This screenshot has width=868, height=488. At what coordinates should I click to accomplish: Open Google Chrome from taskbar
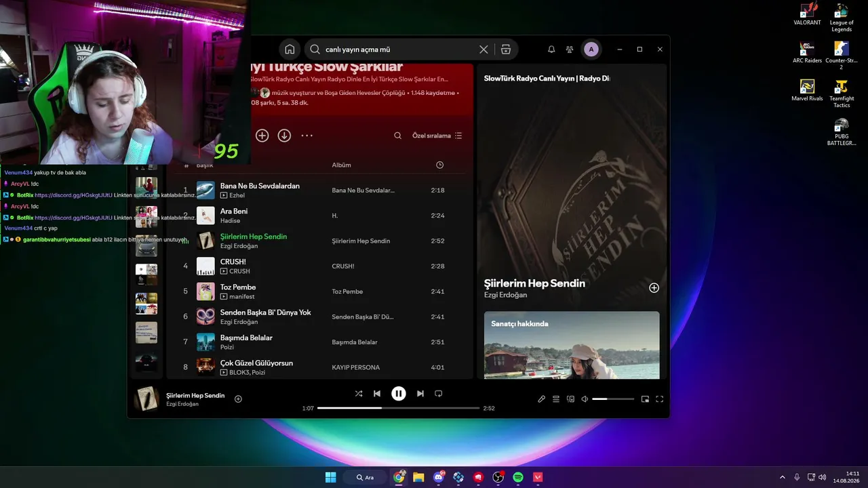399,477
